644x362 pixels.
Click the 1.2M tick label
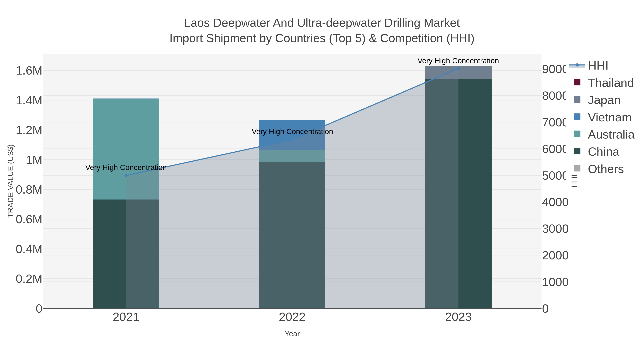(x=29, y=130)
